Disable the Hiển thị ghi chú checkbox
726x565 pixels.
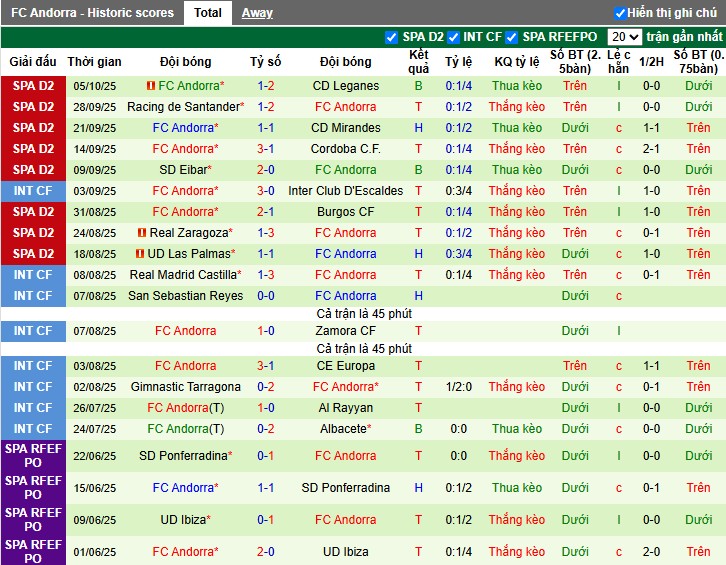620,13
